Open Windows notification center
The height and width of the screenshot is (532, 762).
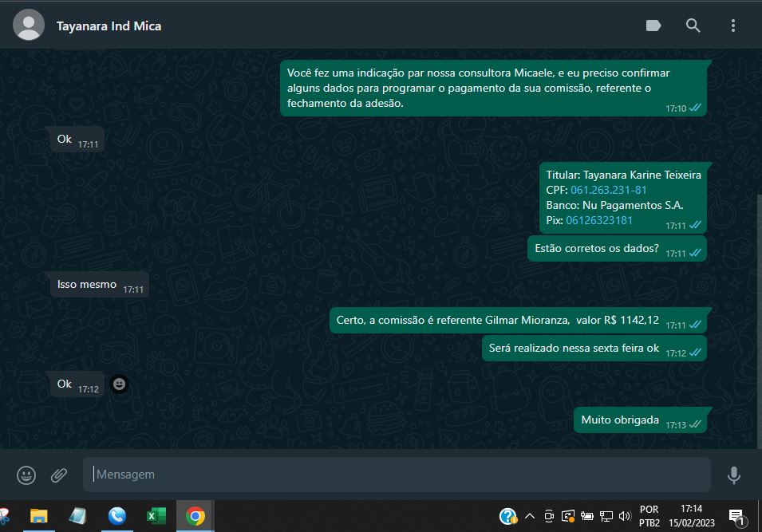click(x=736, y=516)
